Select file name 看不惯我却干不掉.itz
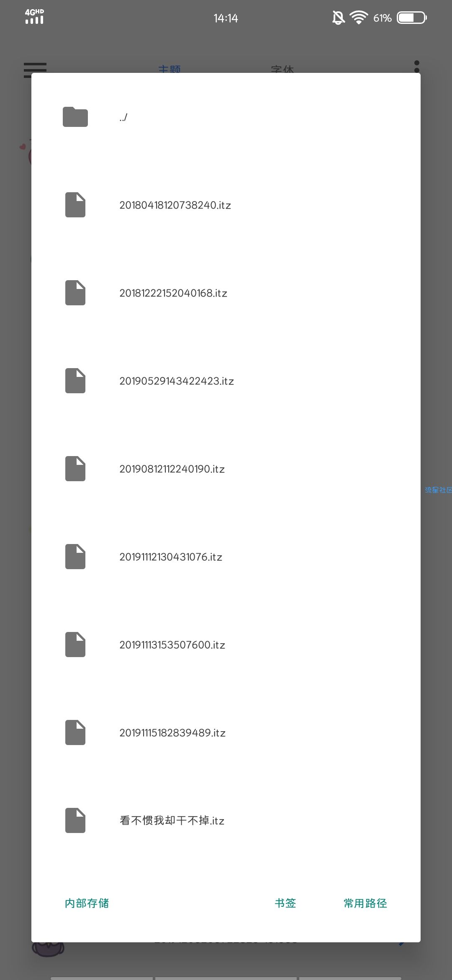Viewport: 452px width, 980px height. (x=172, y=820)
